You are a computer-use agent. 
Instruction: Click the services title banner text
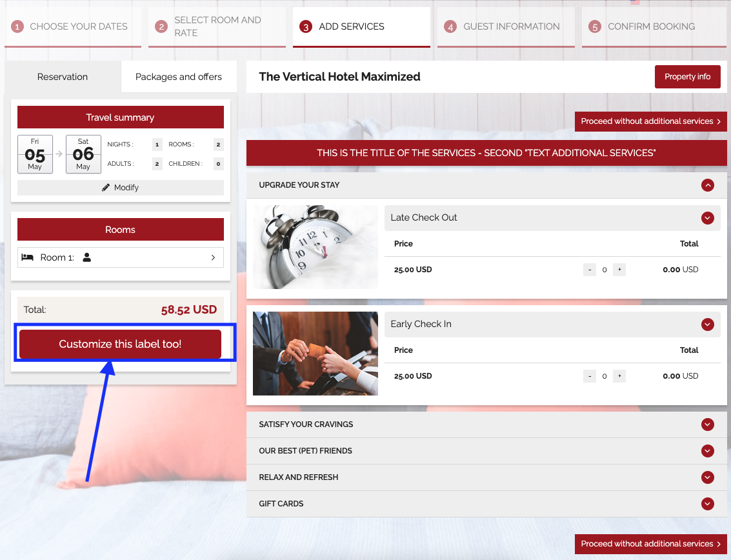point(486,153)
